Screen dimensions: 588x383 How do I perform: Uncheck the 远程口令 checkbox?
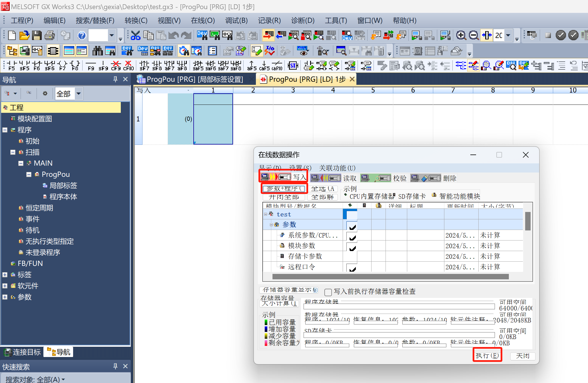pos(352,268)
